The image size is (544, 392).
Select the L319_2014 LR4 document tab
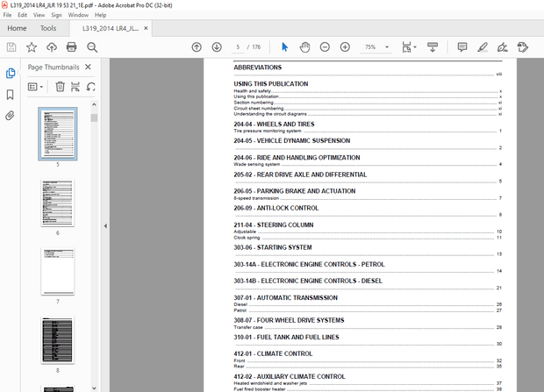111,28
